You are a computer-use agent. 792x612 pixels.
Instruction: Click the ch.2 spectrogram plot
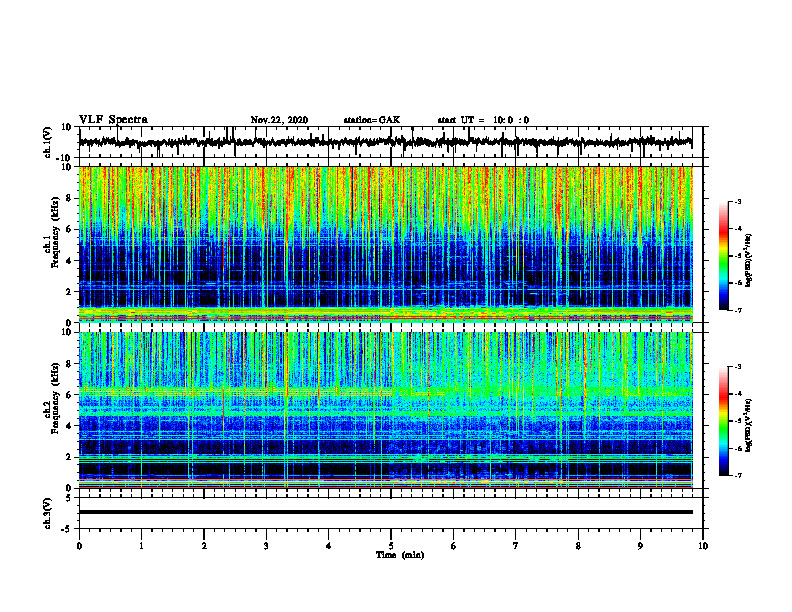click(x=385, y=410)
